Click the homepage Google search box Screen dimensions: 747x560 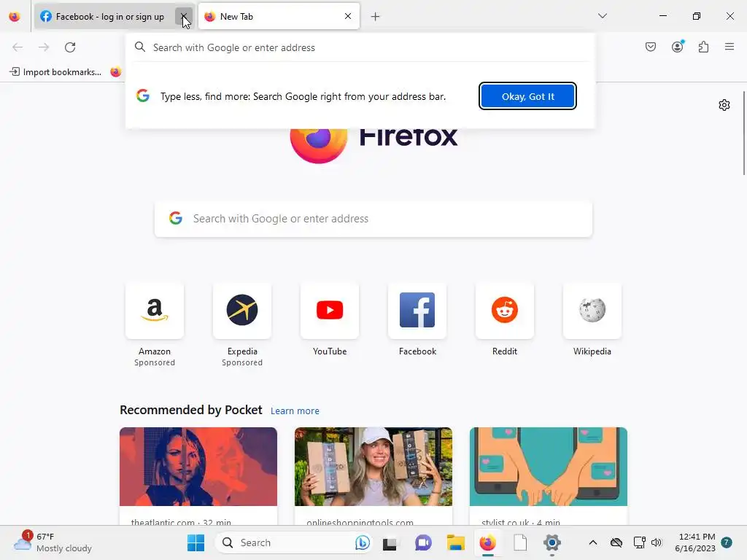pos(373,219)
